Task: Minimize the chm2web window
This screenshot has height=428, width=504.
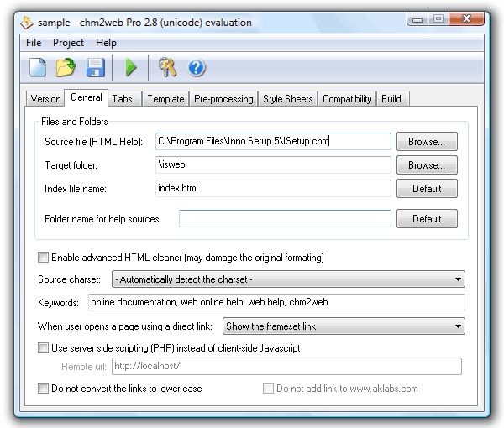Action: tap(417, 19)
